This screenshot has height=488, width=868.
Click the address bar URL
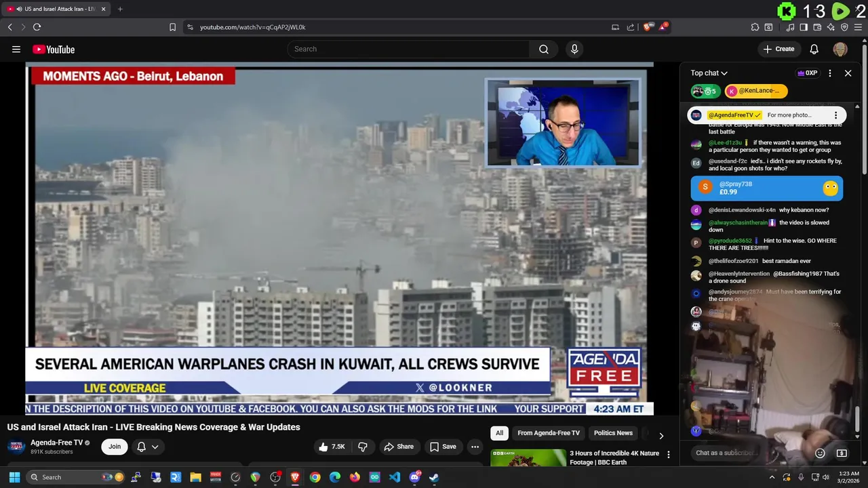coord(252,27)
